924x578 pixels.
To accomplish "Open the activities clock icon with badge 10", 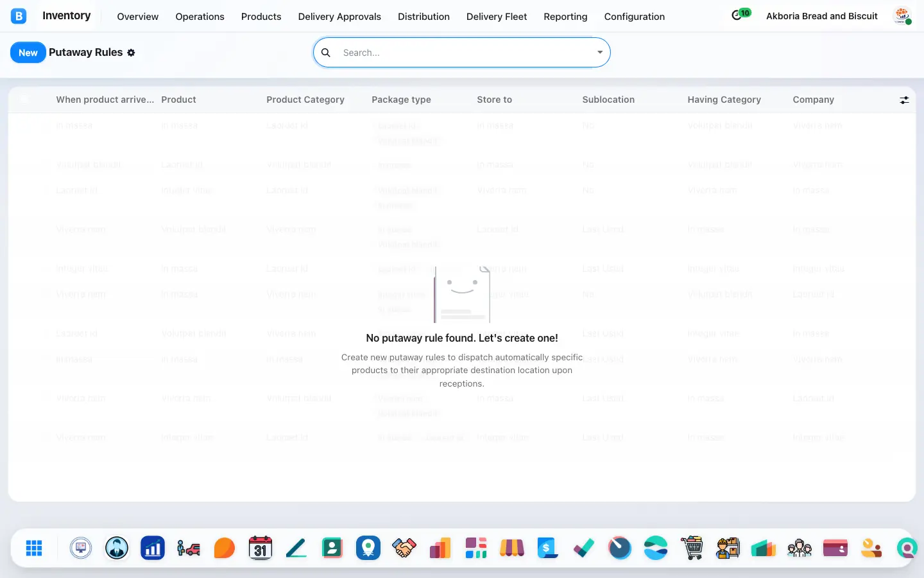I will (740, 15).
